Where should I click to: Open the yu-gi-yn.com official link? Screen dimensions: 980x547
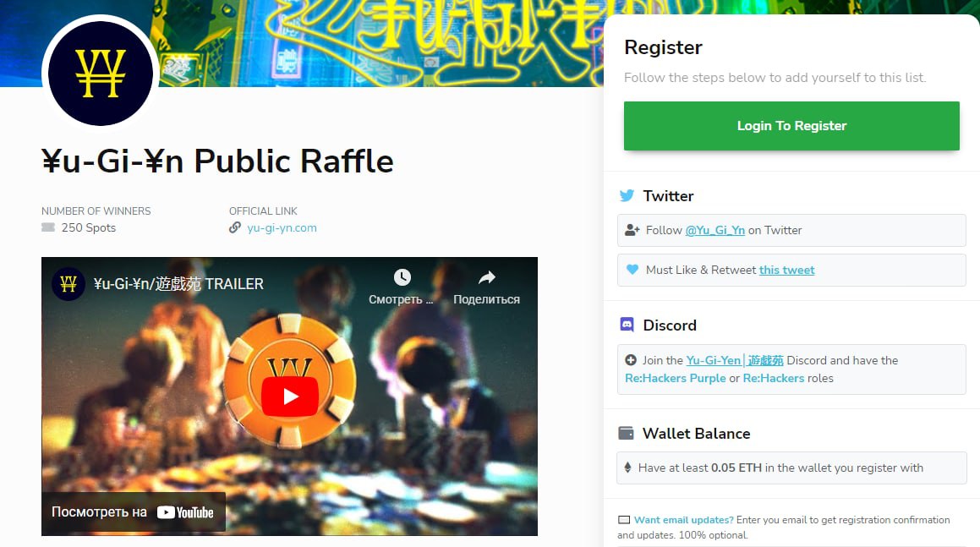[x=282, y=227]
